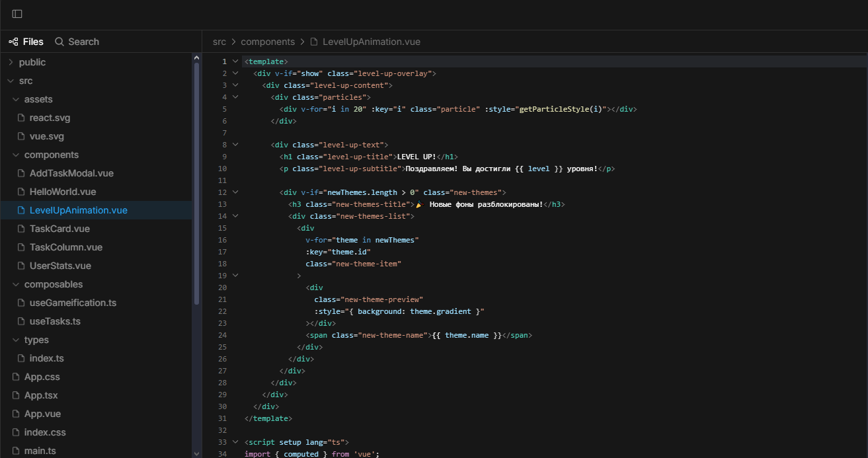868x458 pixels.
Task: Click LevelUpAnimation.vue in the breadcrumb
Action: (x=372, y=42)
